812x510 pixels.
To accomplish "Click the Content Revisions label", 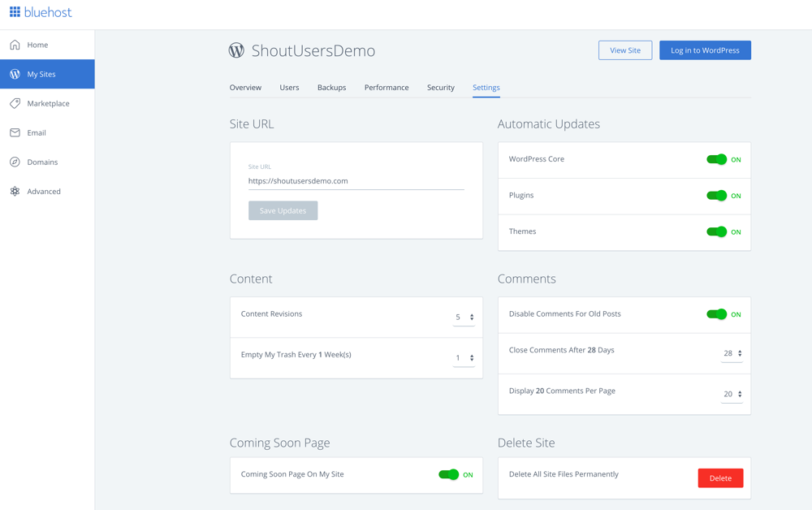I will 271,313.
